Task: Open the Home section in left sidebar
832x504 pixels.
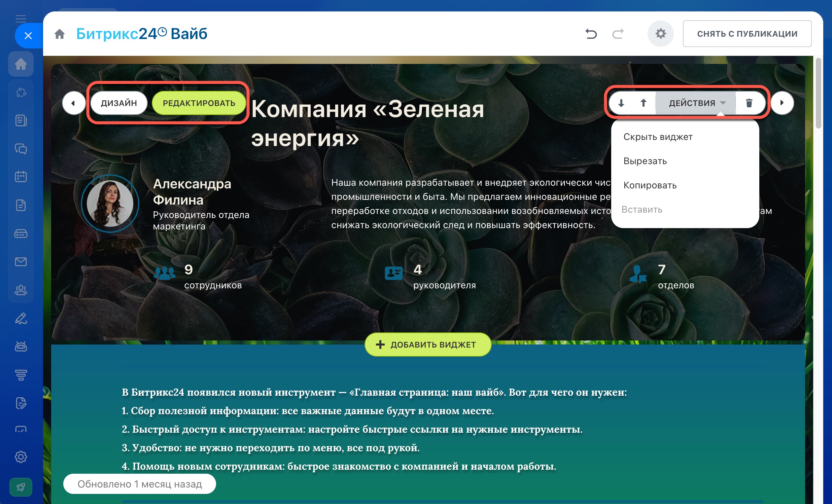Action: [x=21, y=64]
